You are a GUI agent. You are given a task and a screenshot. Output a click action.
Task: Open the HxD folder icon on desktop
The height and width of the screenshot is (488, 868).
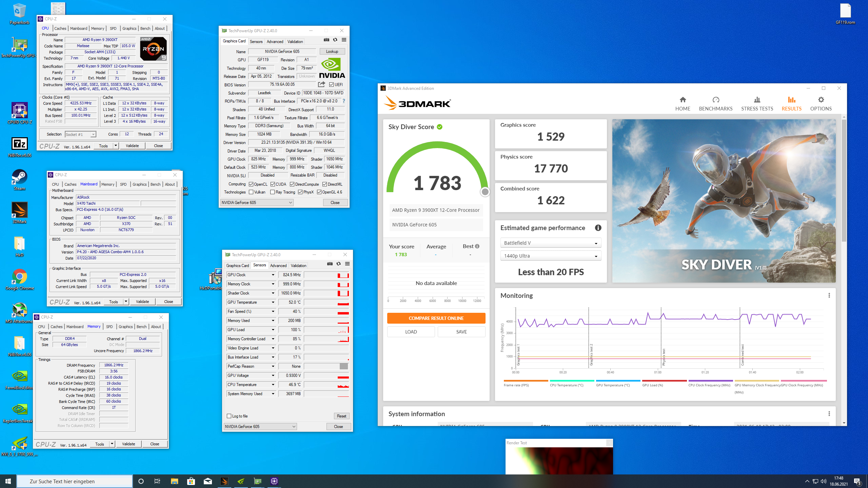tap(19, 246)
